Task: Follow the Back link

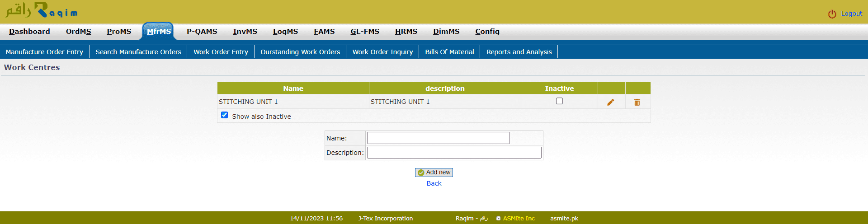Action: pyautogui.click(x=434, y=183)
